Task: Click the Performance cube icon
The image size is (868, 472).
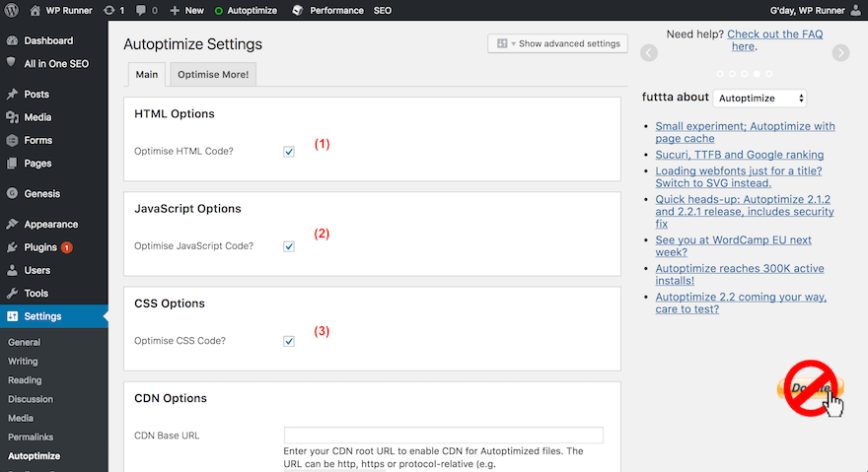Action: coord(297,10)
